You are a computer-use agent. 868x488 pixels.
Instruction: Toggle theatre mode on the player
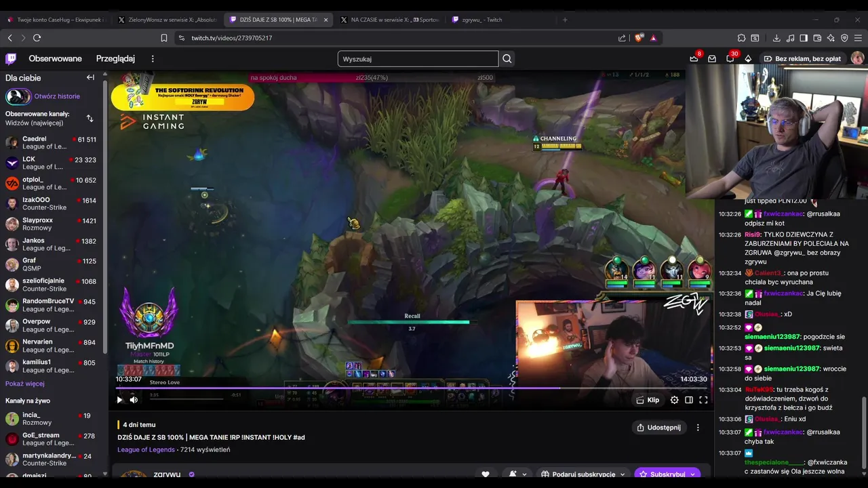point(689,400)
